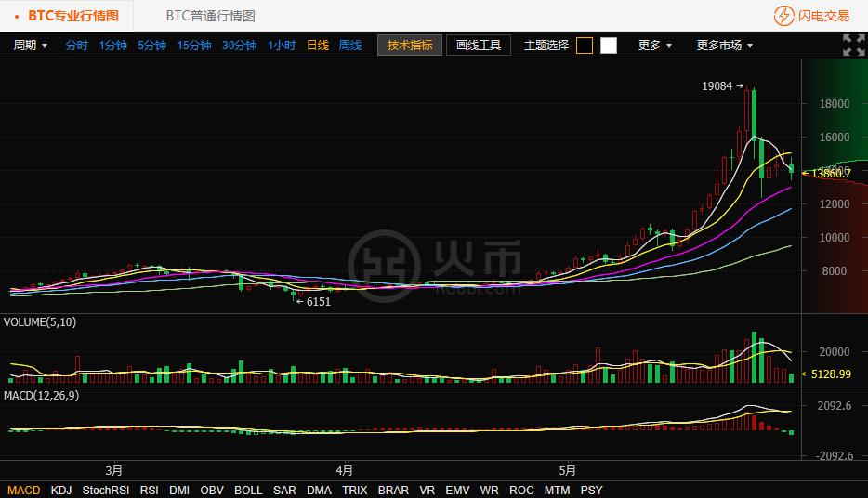This screenshot has width=868, height=498.
Task: Toggle the 画线工具 drawing tools button
Action: pos(479,45)
